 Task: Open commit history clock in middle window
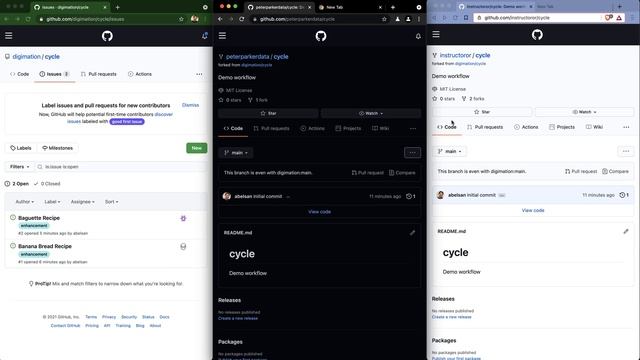pyautogui.click(x=411, y=196)
